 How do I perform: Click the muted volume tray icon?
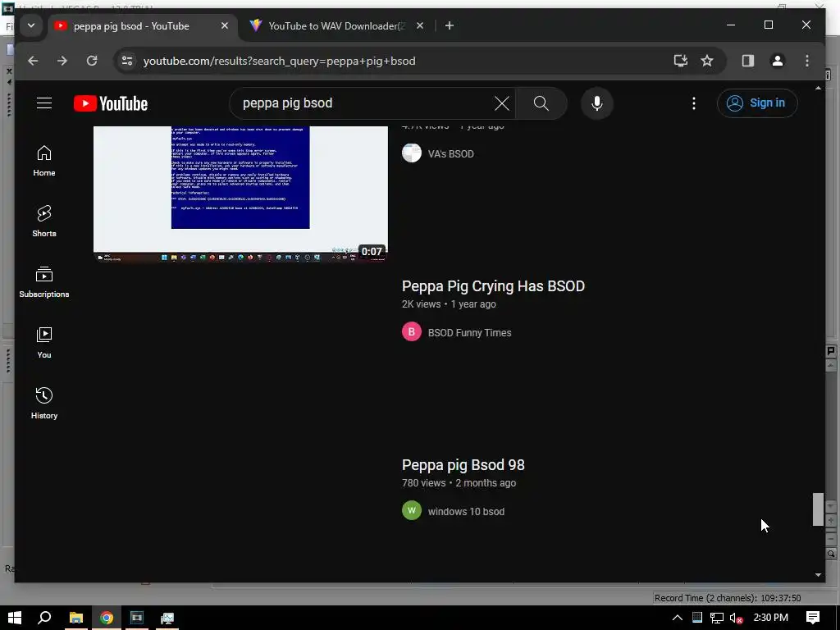click(736, 618)
